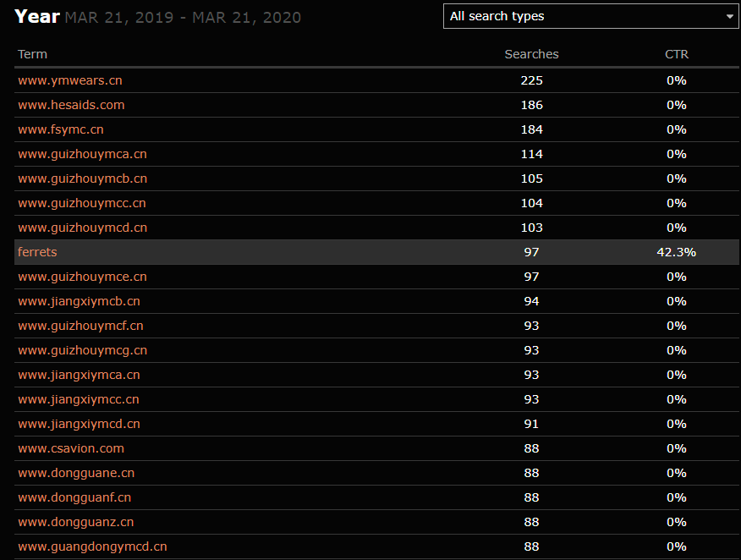Open the www.jiangxiymcb.cn term

tap(79, 301)
